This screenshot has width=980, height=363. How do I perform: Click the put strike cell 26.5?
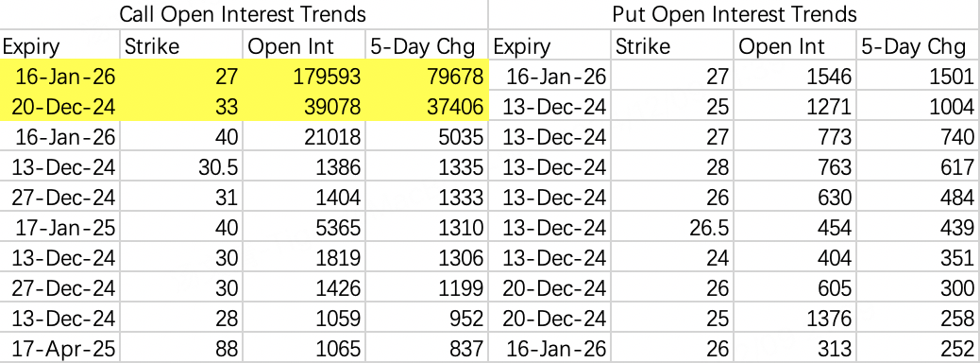tap(673, 227)
